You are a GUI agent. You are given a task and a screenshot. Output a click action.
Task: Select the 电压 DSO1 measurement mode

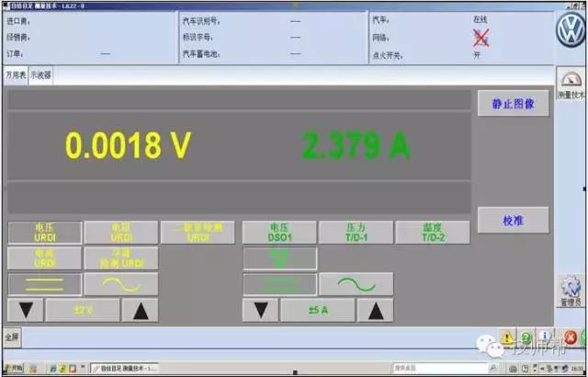click(279, 233)
